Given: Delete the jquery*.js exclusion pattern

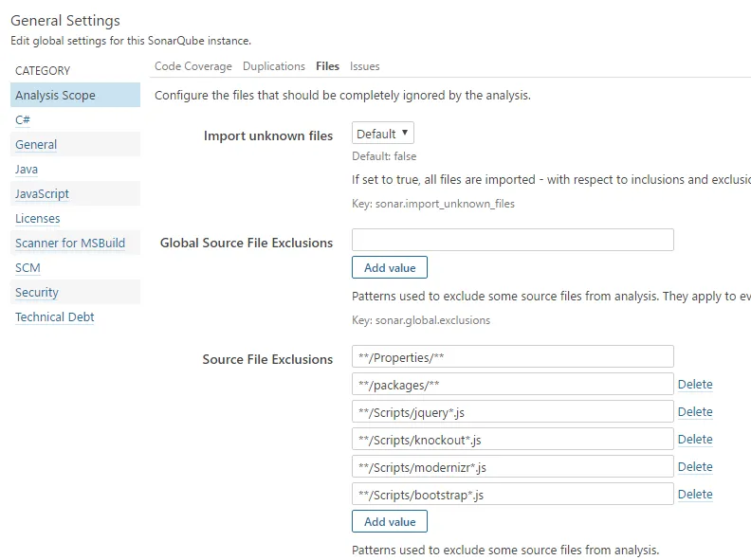Looking at the screenshot, I should click(x=695, y=412).
